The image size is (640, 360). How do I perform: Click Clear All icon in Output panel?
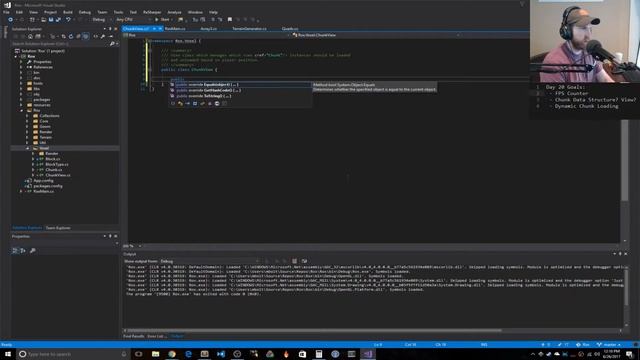(294, 261)
